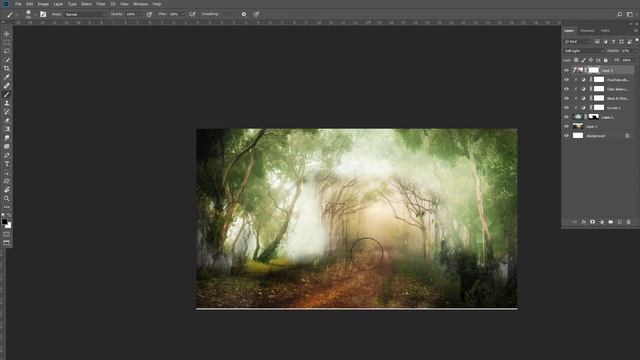This screenshot has width=640, height=360.
Task: Hide the Hue/Saturation adjustment layer
Action: pos(567,80)
